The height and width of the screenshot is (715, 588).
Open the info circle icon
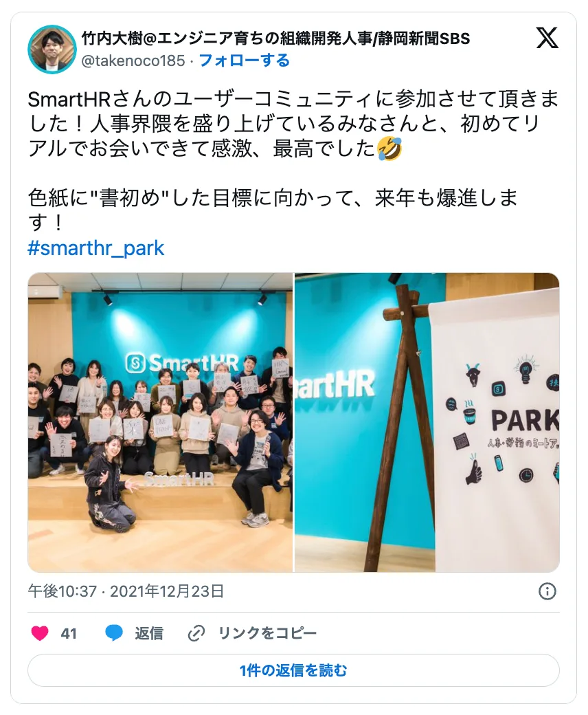(547, 591)
